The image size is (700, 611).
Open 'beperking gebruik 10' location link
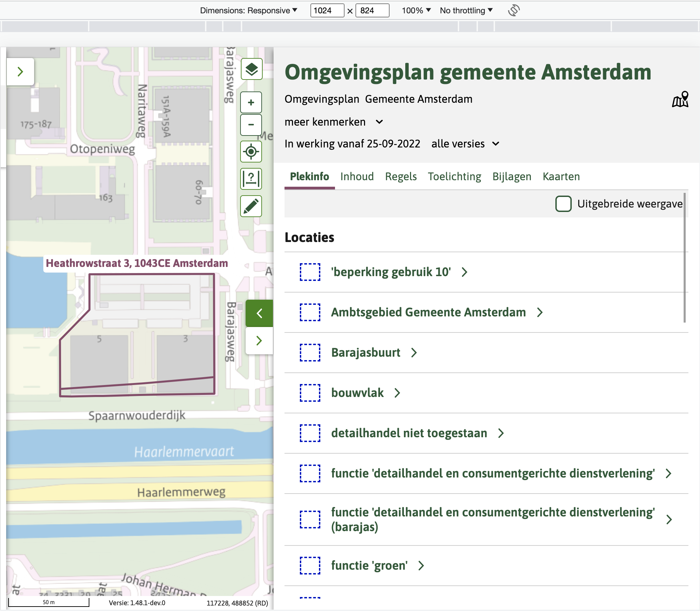pos(391,272)
